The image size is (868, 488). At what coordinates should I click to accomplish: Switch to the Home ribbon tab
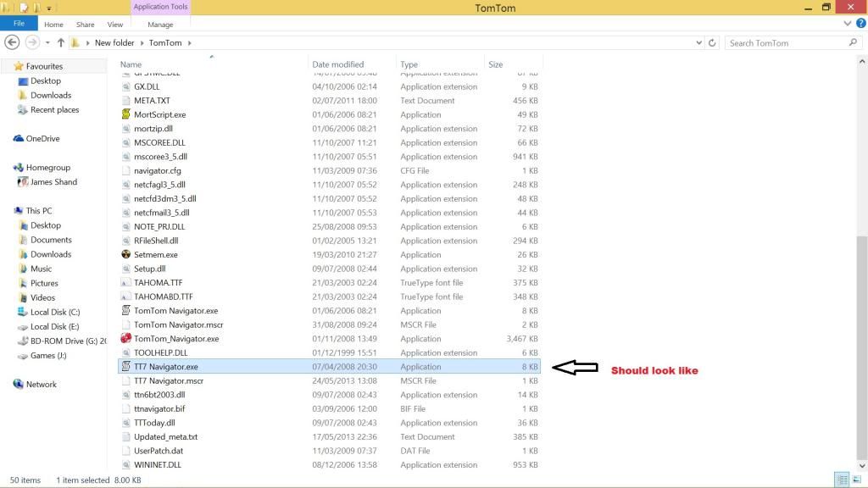53,25
